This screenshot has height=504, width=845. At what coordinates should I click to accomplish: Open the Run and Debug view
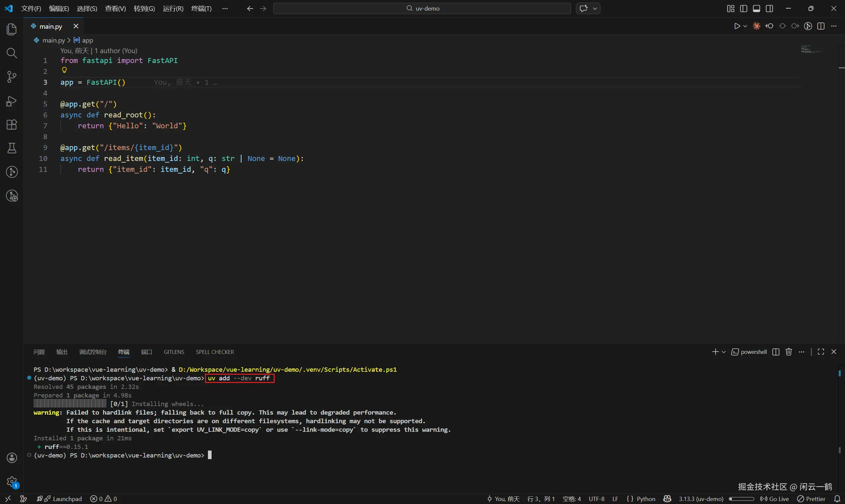point(12,101)
